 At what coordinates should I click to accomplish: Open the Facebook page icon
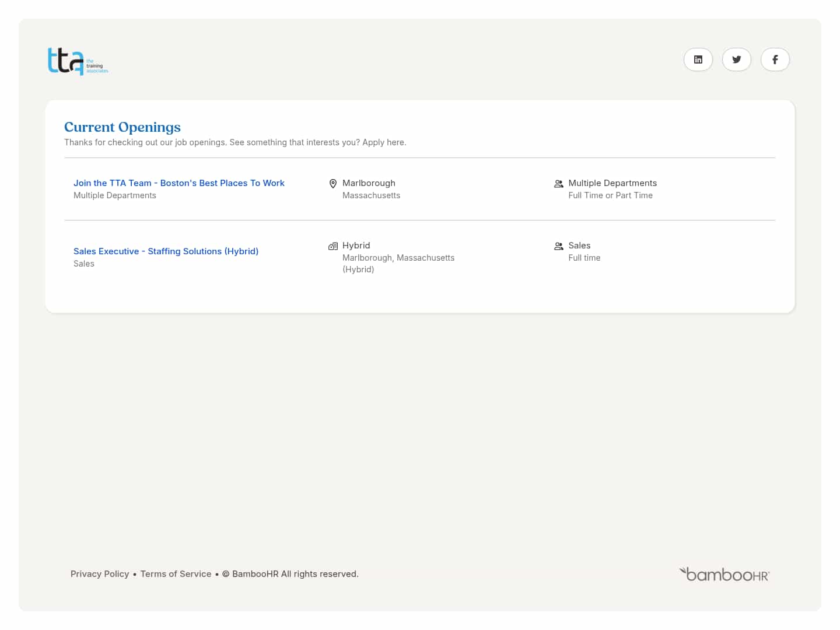coord(775,59)
